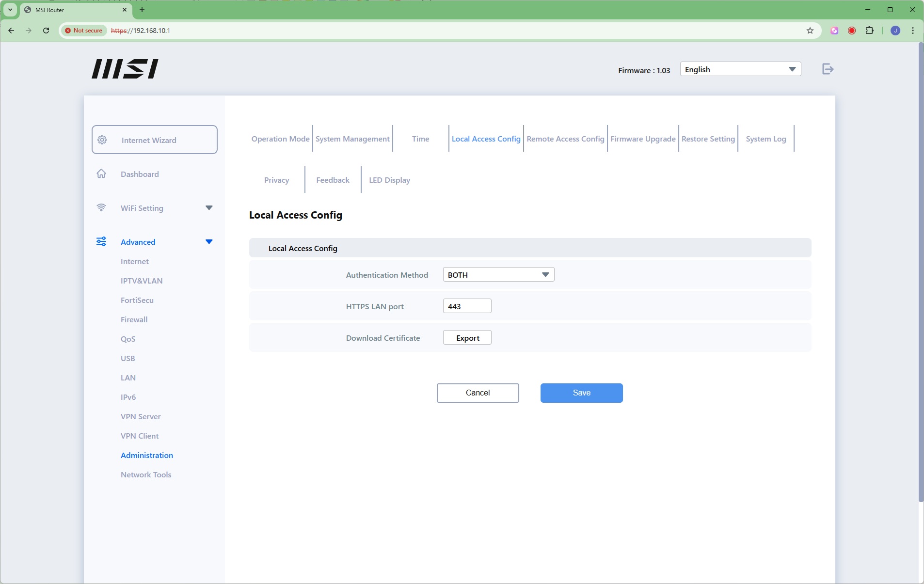The width and height of the screenshot is (924, 584).
Task: Click the HTTPS LAN port field
Action: pyautogui.click(x=467, y=306)
